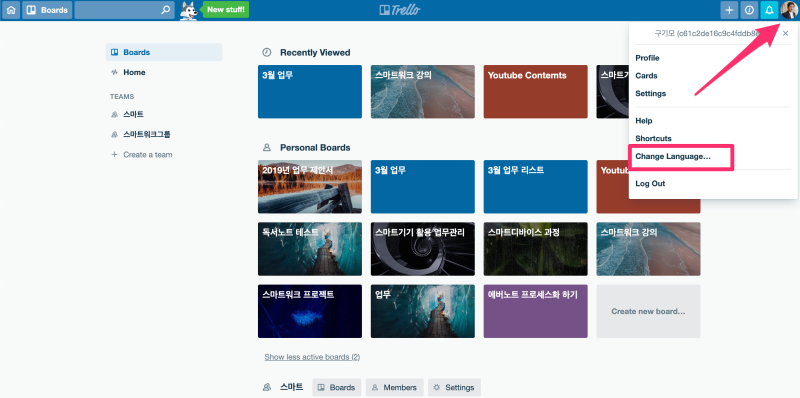Click the search input field
800x398 pixels.
[117, 10]
